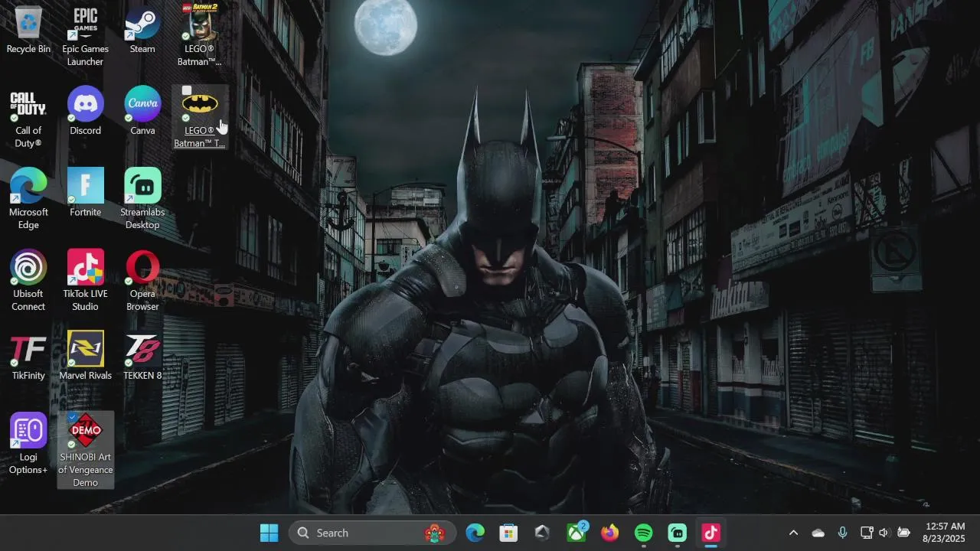Open OneDrive cloud icon in system tray
This screenshot has width=980, height=551.
pyautogui.click(x=818, y=533)
